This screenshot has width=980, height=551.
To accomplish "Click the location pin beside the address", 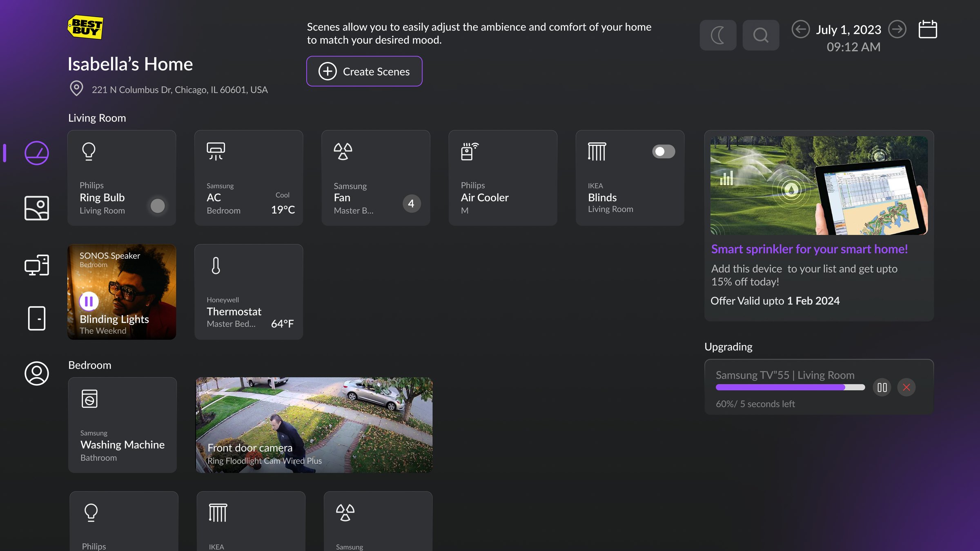I will (76, 88).
